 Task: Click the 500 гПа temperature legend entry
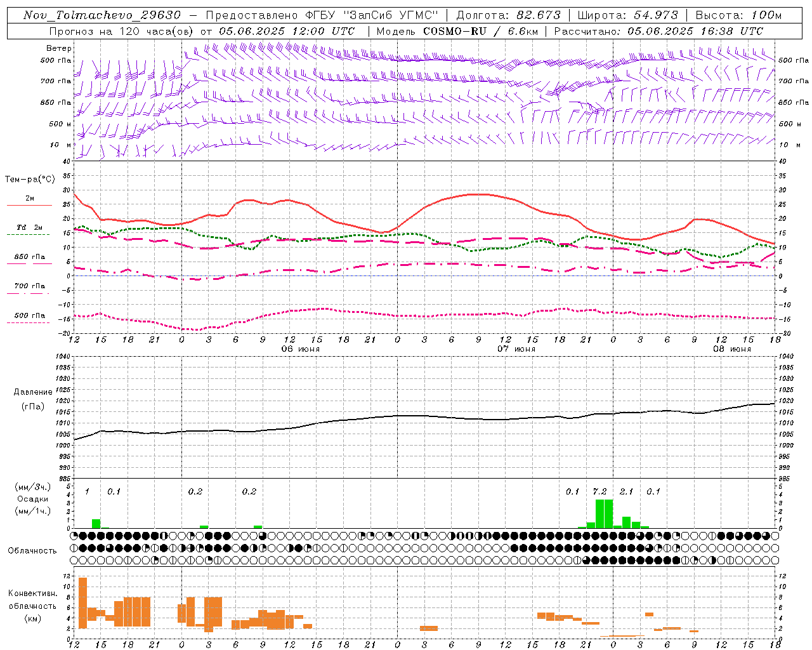29,319
